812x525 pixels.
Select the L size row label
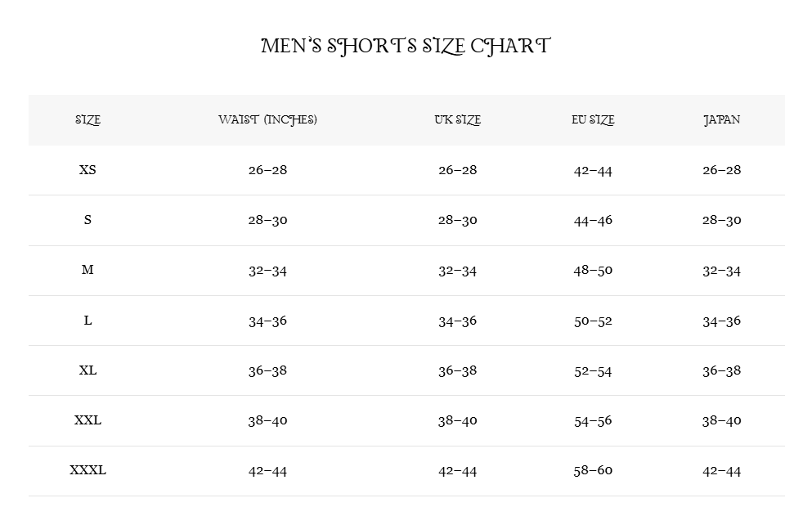click(87, 321)
